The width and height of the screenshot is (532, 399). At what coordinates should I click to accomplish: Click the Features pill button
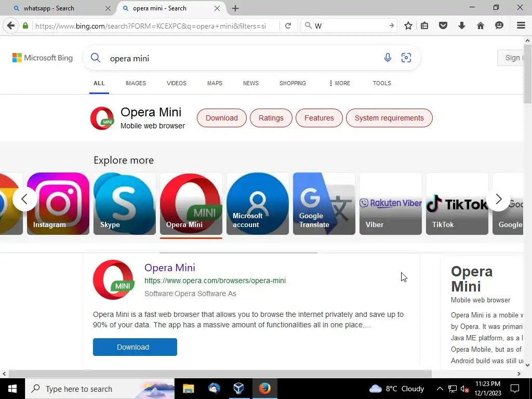tap(319, 118)
